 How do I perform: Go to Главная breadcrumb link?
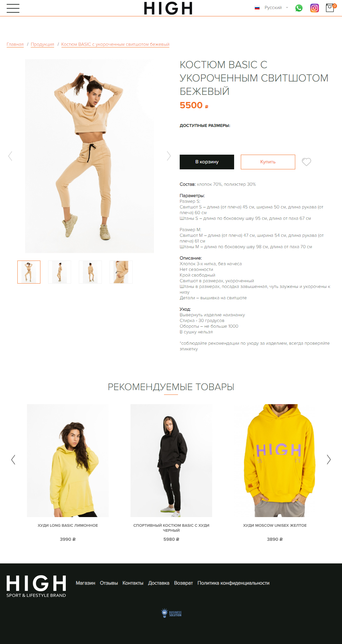click(15, 44)
